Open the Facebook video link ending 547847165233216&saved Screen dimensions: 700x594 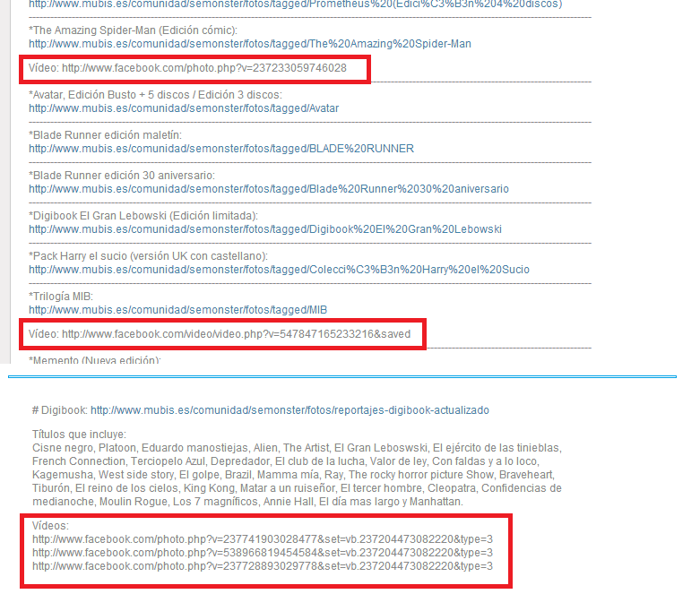tap(236, 334)
